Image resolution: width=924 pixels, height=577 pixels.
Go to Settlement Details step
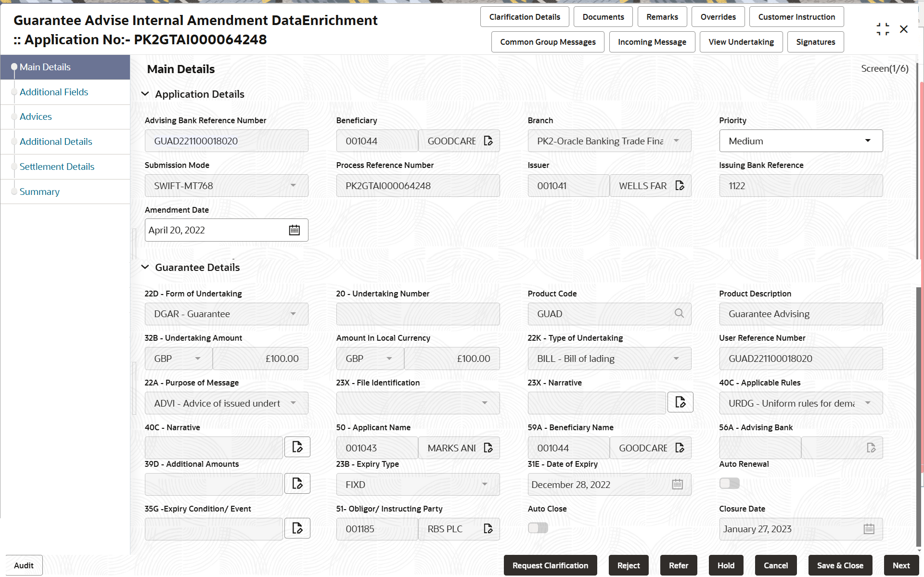(x=57, y=167)
